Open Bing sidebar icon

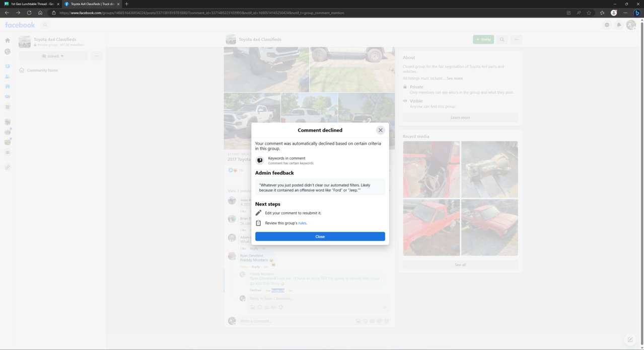tap(637, 13)
